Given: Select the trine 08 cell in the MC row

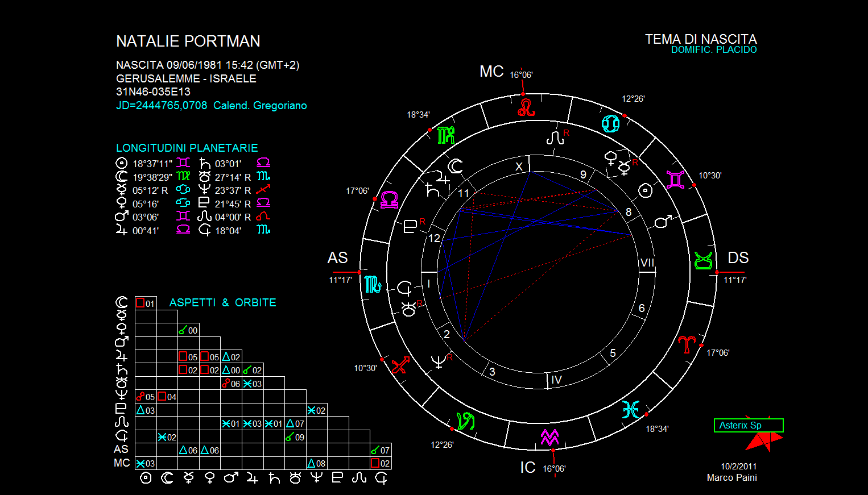Looking at the screenshot, I should pos(317,463).
